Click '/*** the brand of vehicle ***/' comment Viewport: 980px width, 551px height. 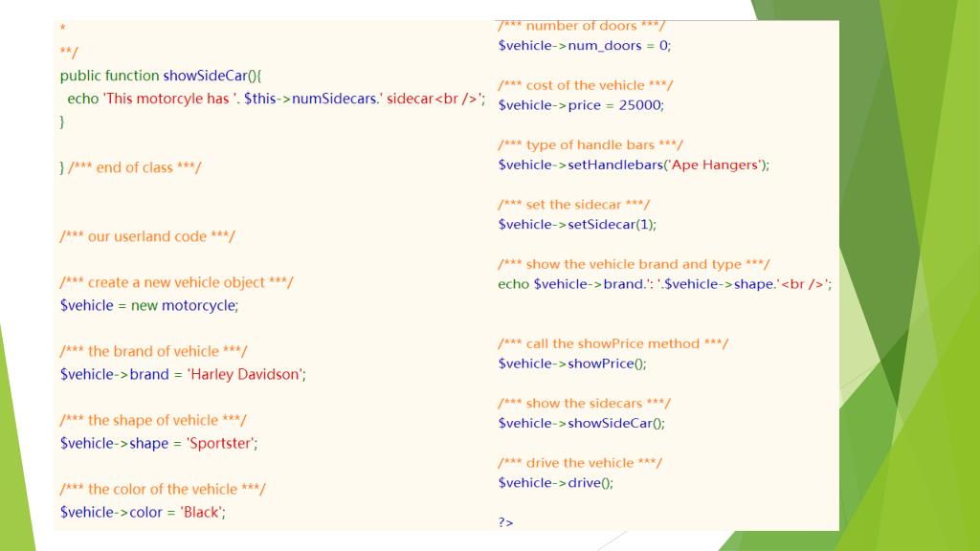tap(154, 351)
